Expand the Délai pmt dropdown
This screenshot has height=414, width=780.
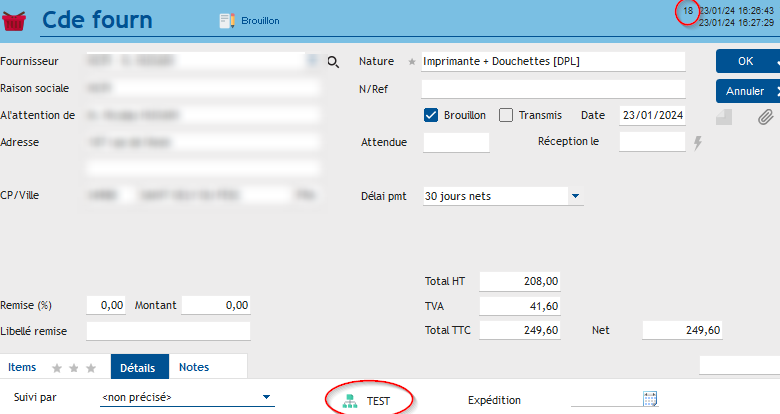575,196
